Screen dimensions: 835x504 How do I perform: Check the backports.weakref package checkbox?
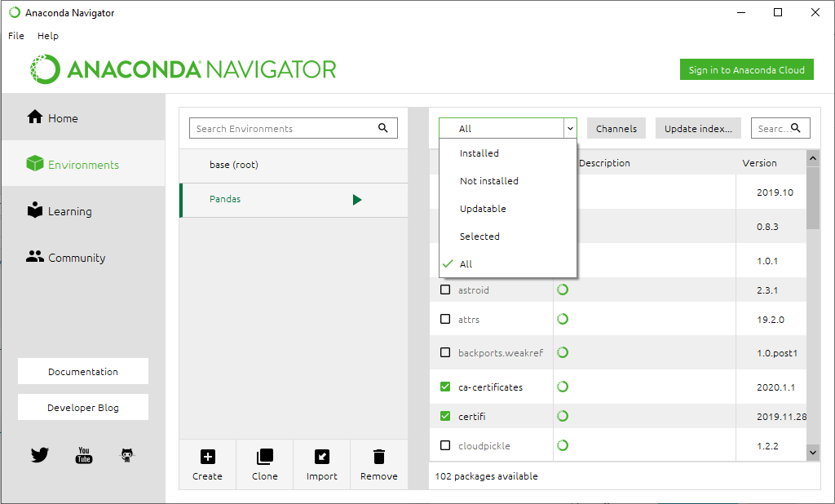(x=445, y=352)
